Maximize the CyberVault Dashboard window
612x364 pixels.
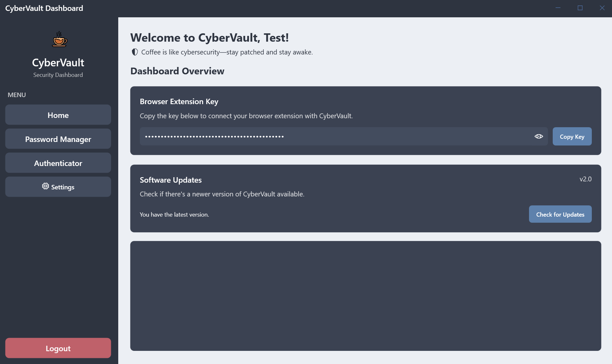point(580,8)
